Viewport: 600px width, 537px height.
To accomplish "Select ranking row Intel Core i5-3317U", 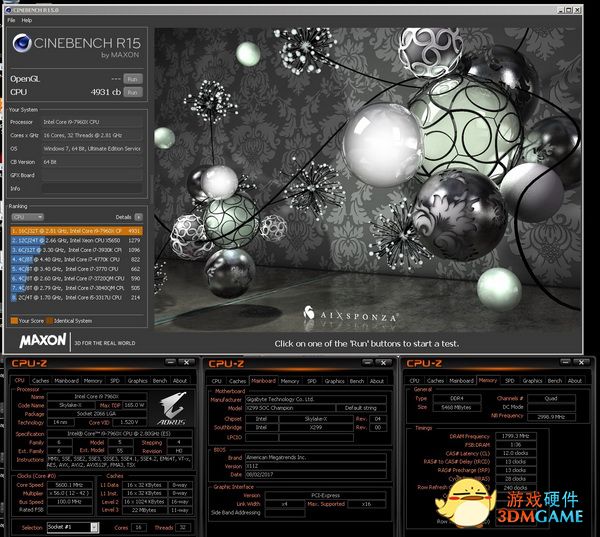I will pyautogui.click(x=77, y=297).
